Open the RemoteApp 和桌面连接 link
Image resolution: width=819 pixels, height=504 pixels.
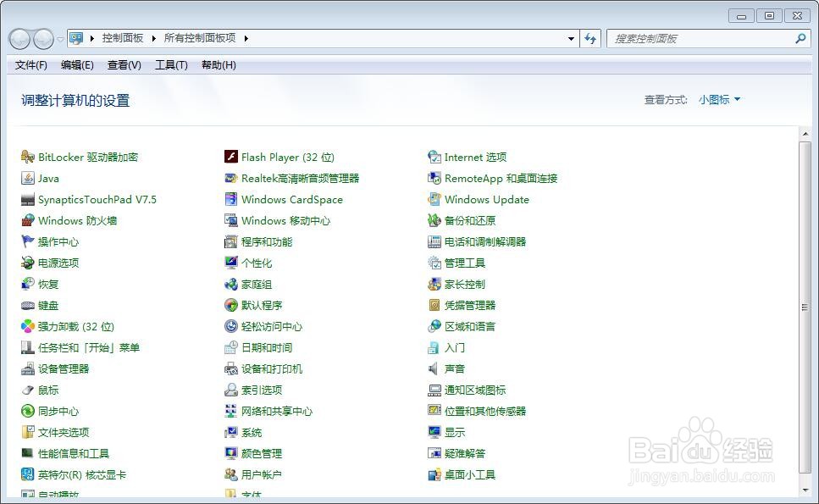pyautogui.click(x=501, y=178)
